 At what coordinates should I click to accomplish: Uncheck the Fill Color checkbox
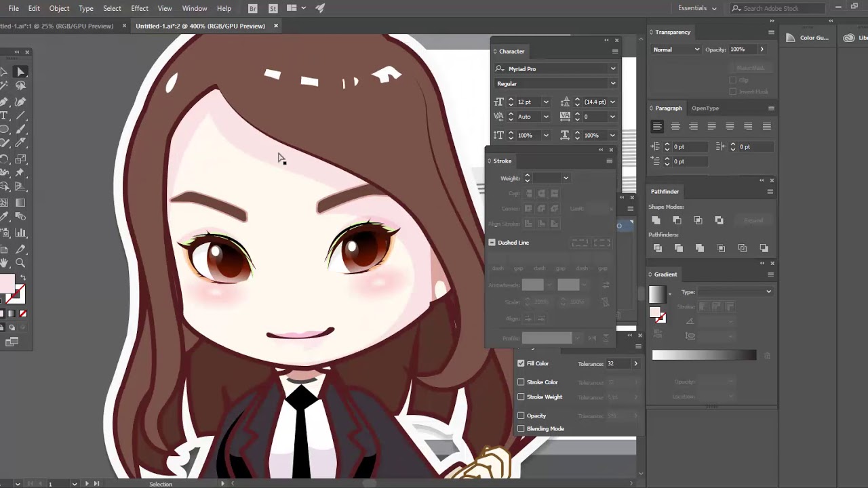point(521,363)
